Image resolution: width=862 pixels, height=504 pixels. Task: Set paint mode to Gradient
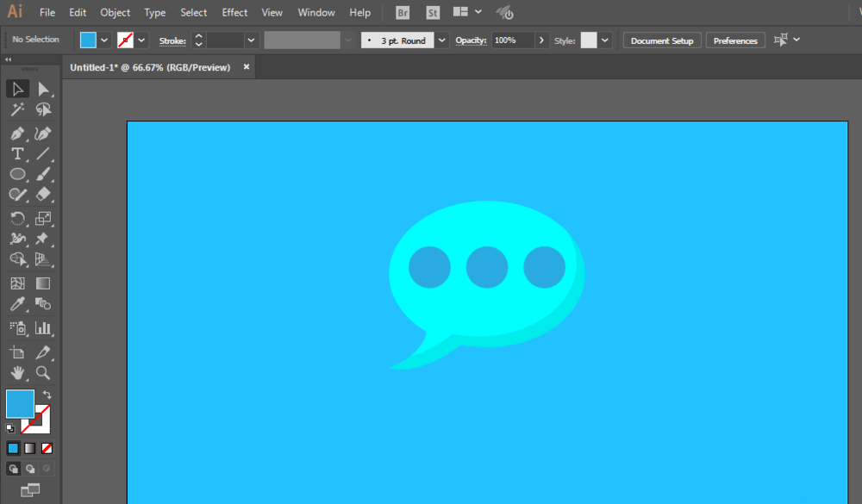click(30, 449)
